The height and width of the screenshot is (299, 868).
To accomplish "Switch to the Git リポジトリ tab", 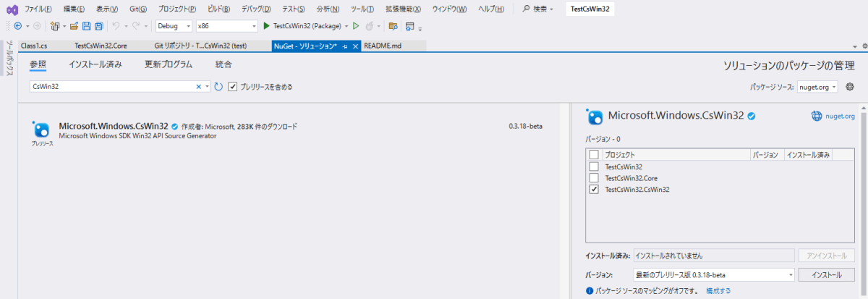I will click(201, 46).
